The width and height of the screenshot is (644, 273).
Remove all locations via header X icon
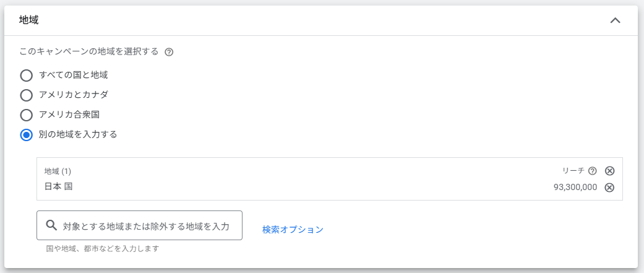609,171
